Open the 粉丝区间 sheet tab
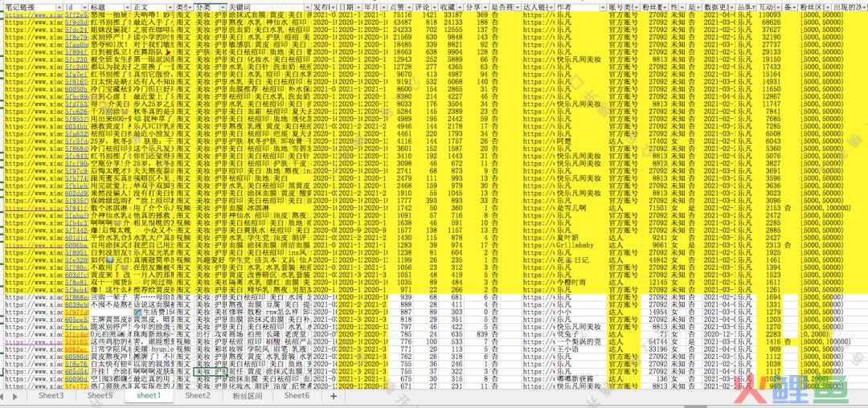Screen dimensions: 868x408 point(247,396)
